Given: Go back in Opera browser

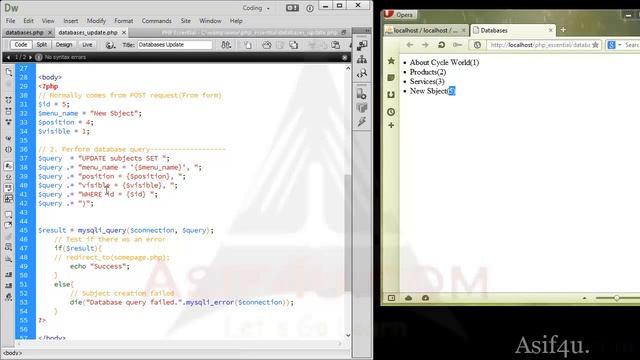Looking at the screenshot, I should [x=410, y=45].
